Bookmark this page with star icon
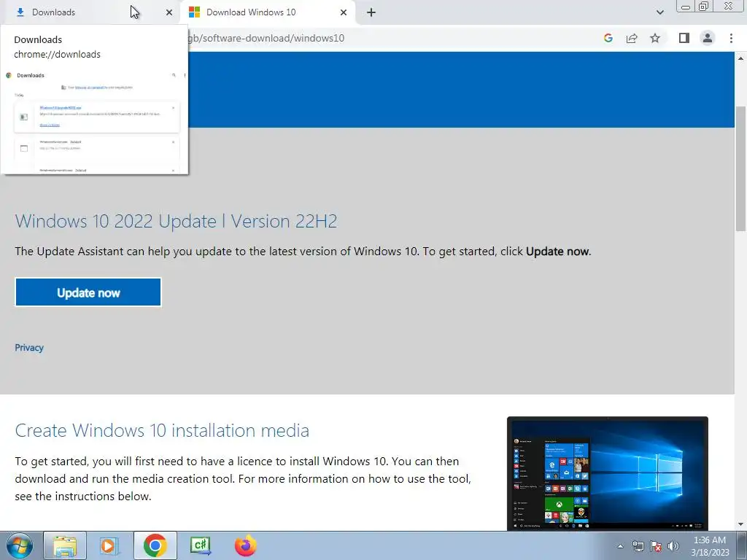The image size is (747, 560). coord(655,38)
